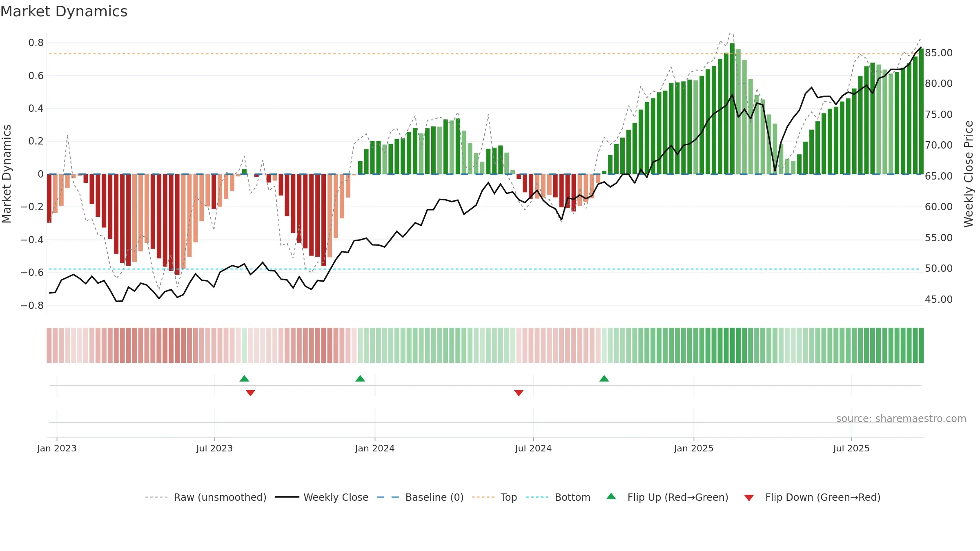Click the Jul 2023 x-axis label
Image resolution: width=980 pixels, height=551 pixels.
pos(214,448)
